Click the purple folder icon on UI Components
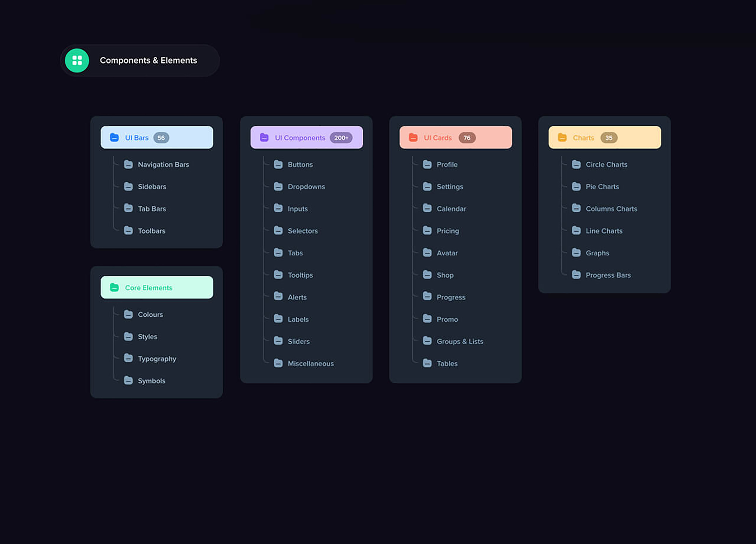 point(264,137)
